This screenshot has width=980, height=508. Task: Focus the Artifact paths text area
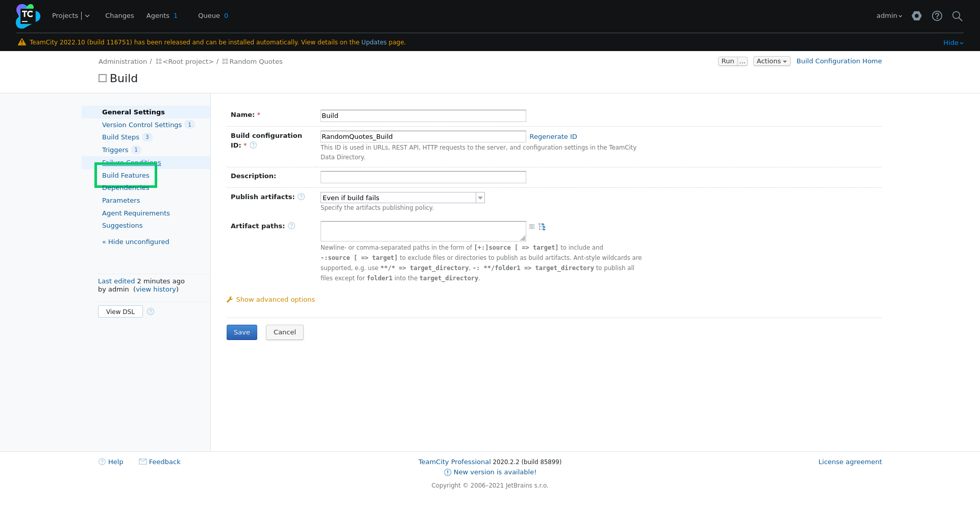click(423, 231)
